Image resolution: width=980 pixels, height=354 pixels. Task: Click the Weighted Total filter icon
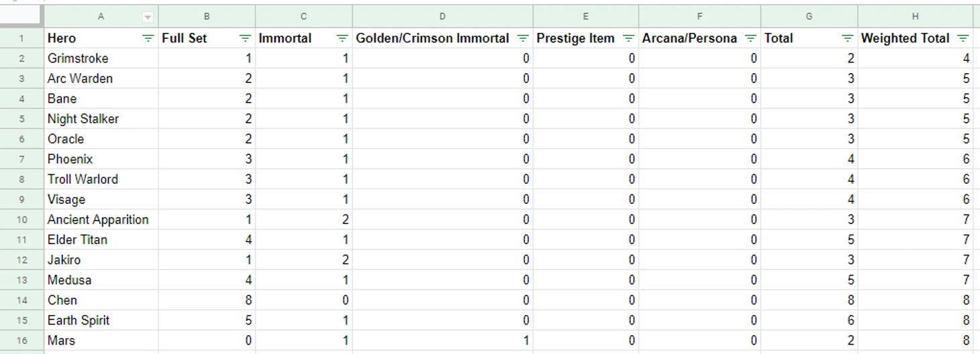click(x=963, y=39)
